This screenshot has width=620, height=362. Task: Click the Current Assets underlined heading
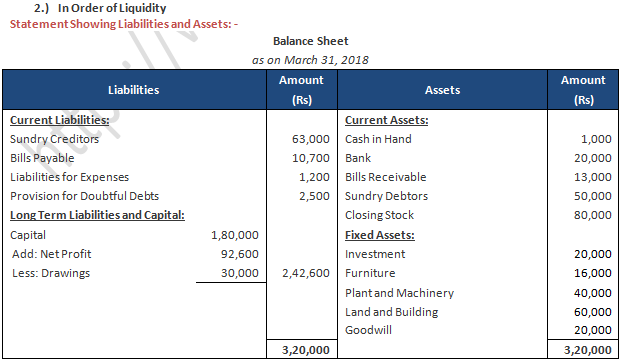click(386, 120)
